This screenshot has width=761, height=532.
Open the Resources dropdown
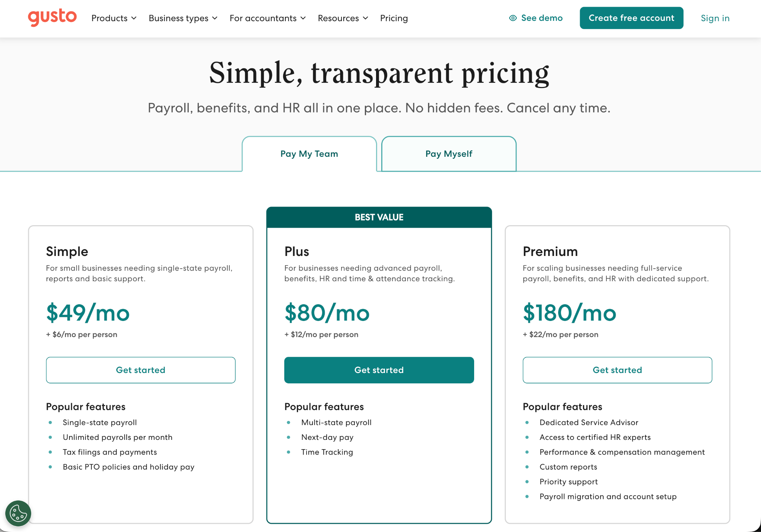[x=343, y=18]
